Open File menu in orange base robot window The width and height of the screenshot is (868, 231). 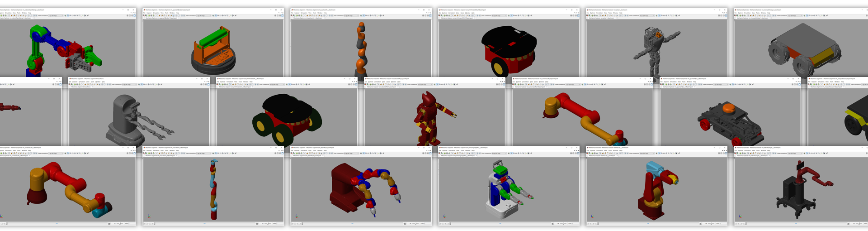coord(144,13)
